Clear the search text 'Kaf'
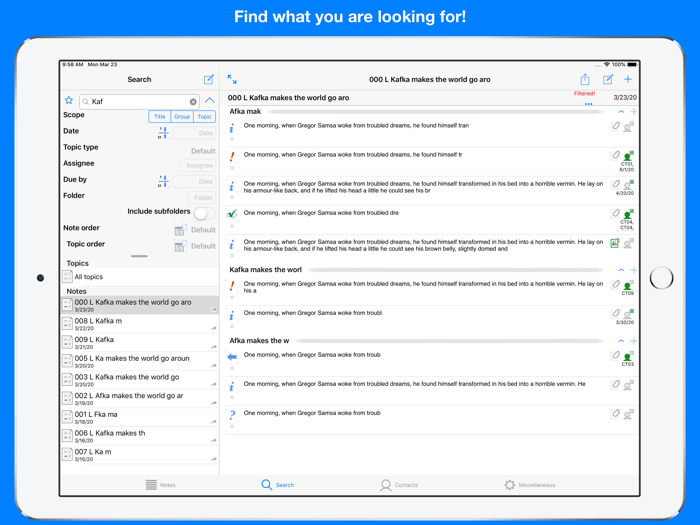Image resolution: width=700 pixels, height=525 pixels. pyautogui.click(x=193, y=102)
